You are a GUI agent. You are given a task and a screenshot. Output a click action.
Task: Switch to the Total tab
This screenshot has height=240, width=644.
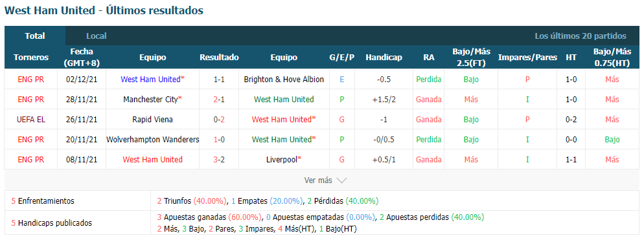[35, 36]
